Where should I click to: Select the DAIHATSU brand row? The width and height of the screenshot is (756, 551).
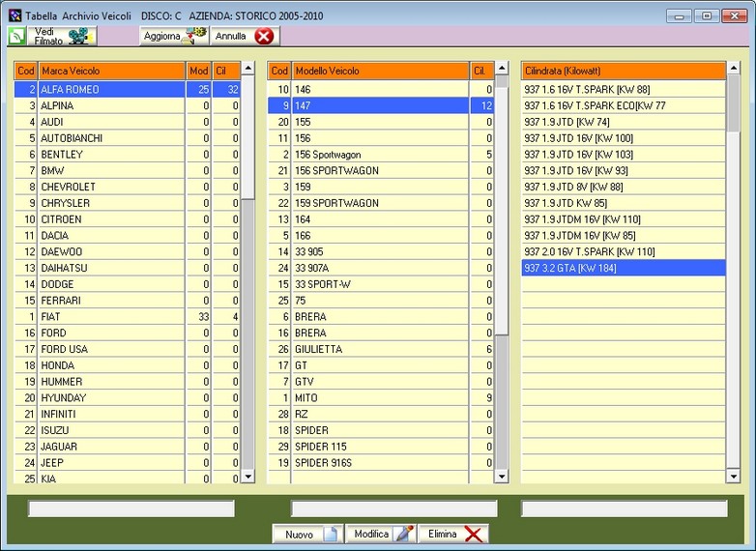(128, 268)
